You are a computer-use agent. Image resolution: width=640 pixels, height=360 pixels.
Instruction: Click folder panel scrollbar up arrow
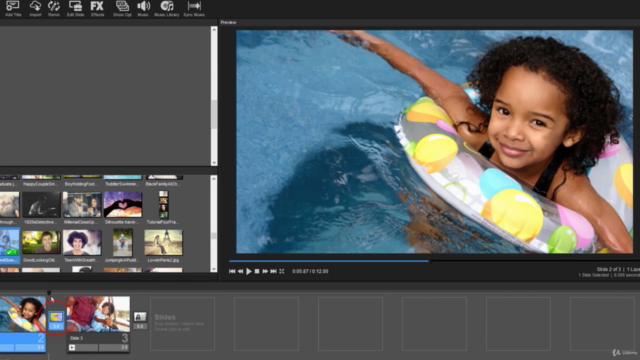tap(214, 30)
